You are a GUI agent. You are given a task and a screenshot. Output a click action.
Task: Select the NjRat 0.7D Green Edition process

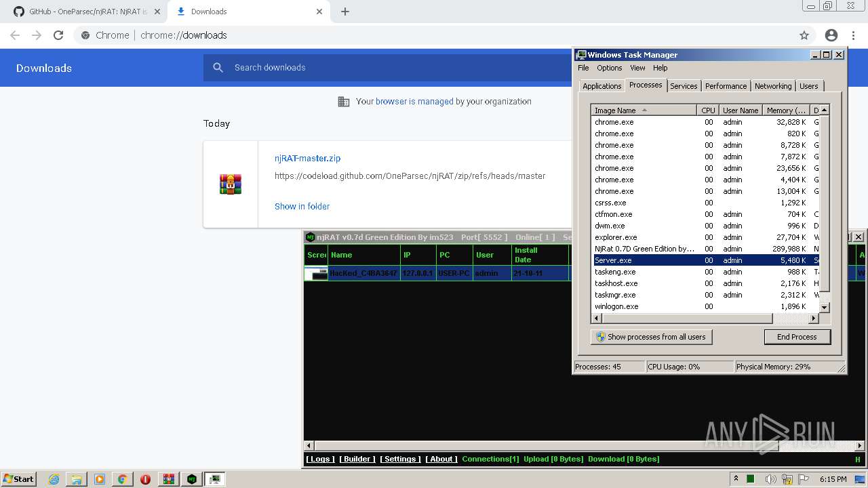(x=706, y=249)
